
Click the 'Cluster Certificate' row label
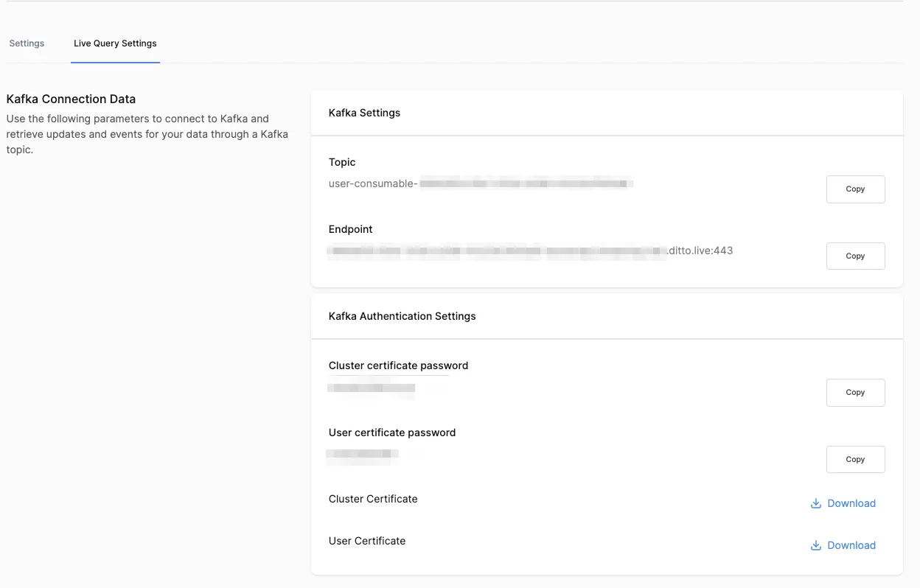[373, 499]
